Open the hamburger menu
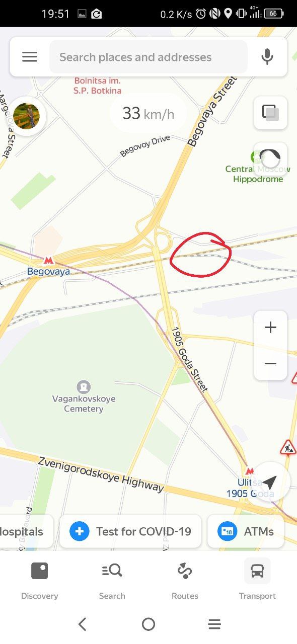Image resolution: width=297 pixels, height=644 pixels. (30, 57)
